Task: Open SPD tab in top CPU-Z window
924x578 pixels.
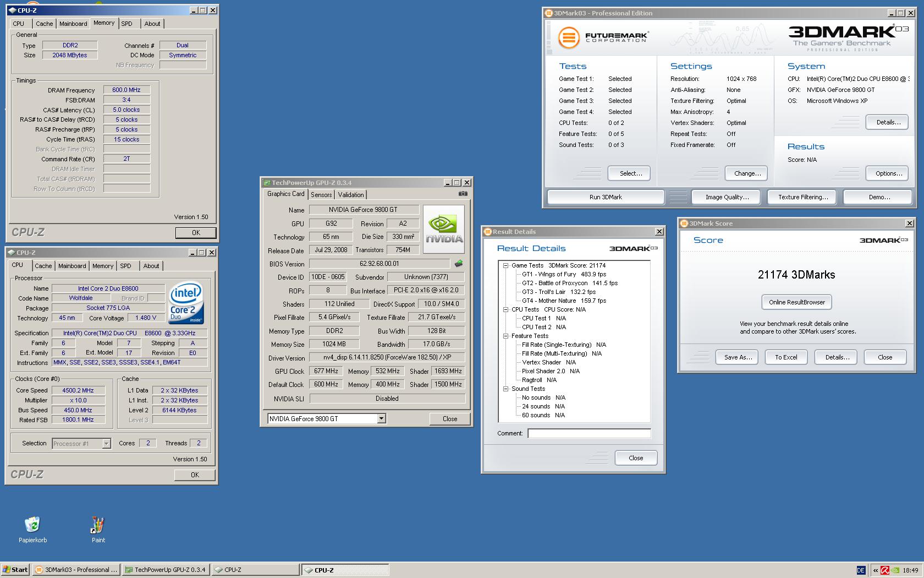Action: [x=127, y=24]
